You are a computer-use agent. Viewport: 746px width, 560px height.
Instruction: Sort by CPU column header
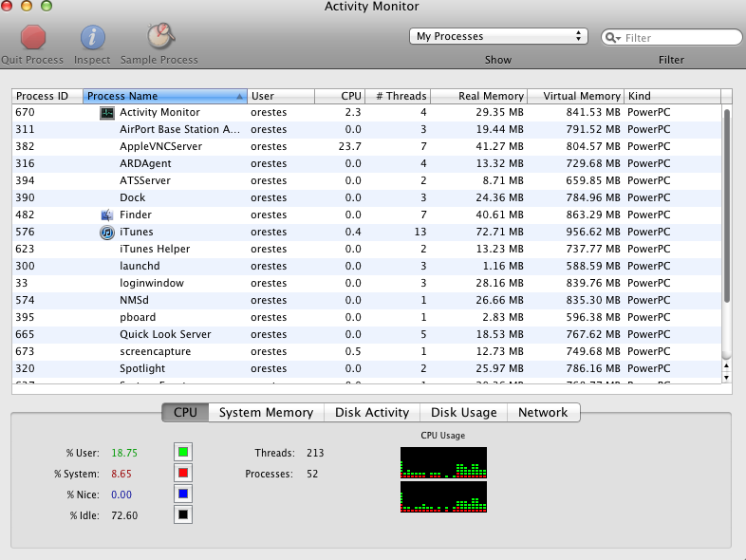point(340,96)
